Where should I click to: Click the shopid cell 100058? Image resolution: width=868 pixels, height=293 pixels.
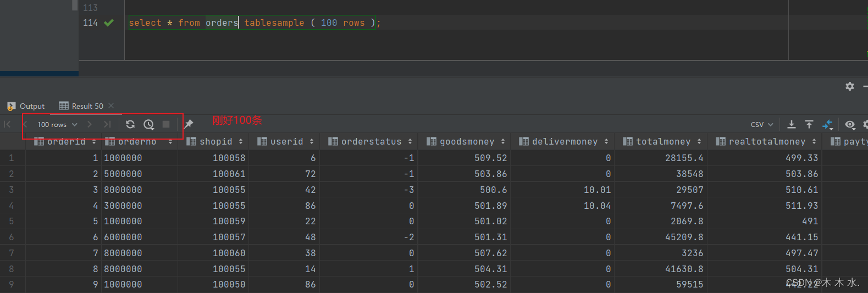pyautogui.click(x=213, y=158)
